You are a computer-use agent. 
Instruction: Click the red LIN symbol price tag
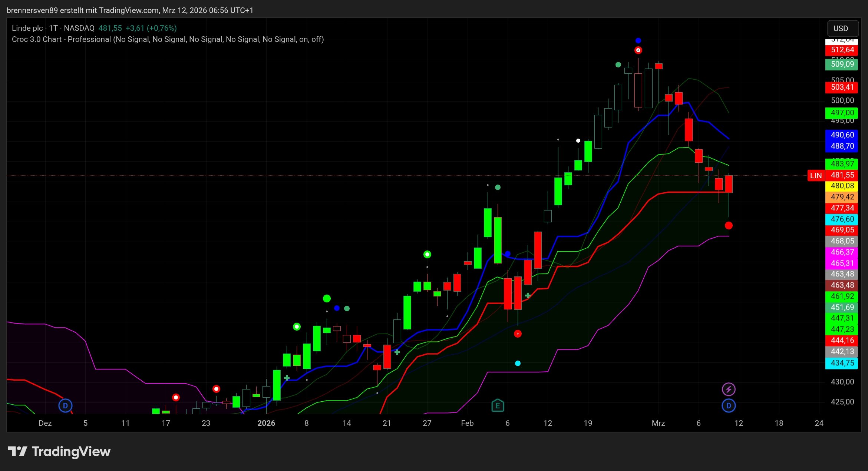(x=816, y=175)
